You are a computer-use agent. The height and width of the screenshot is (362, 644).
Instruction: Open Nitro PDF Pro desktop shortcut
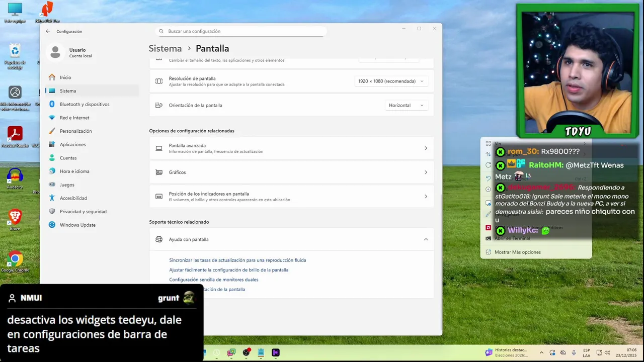click(47, 13)
